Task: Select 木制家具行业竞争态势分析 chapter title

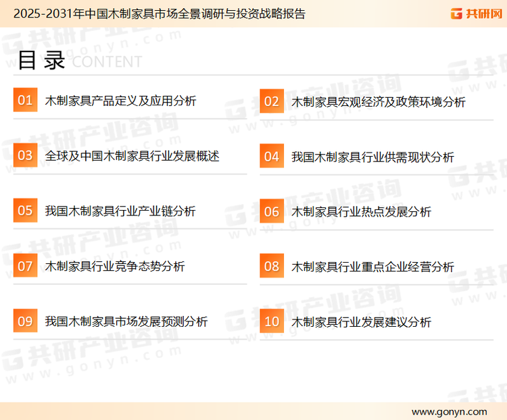Action: point(115,267)
